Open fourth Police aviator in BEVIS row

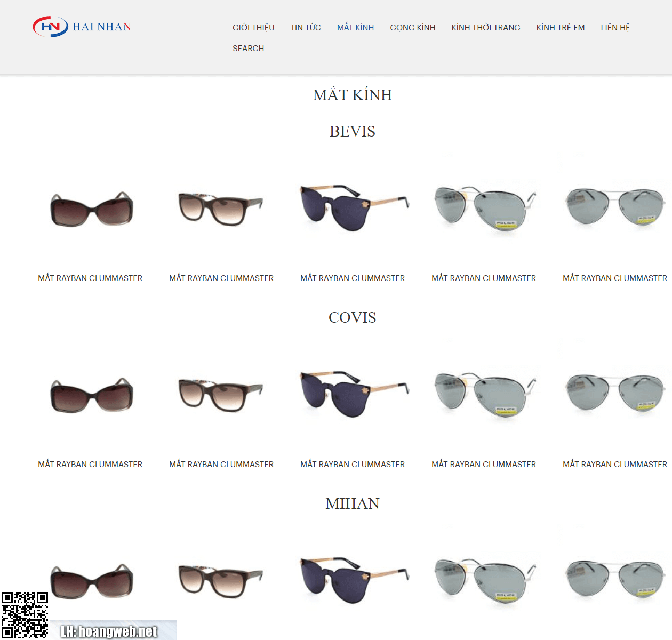click(484, 209)
